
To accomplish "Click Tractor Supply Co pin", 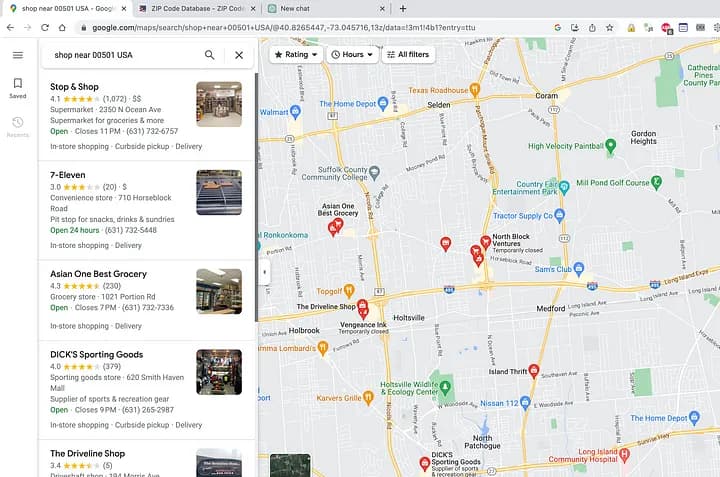I will point(559,215).
